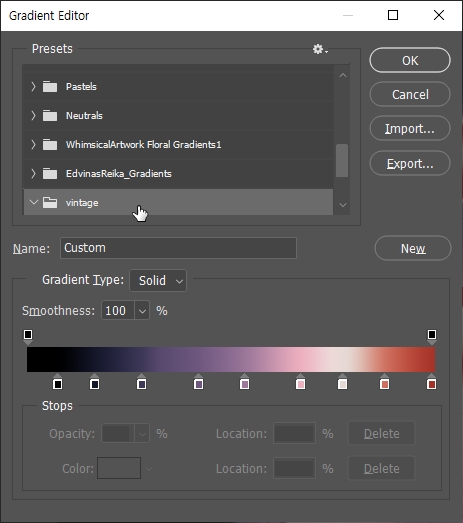Expand the Neutrals preset group
This screenshot has height=523, width=463.
coord(33,116)
